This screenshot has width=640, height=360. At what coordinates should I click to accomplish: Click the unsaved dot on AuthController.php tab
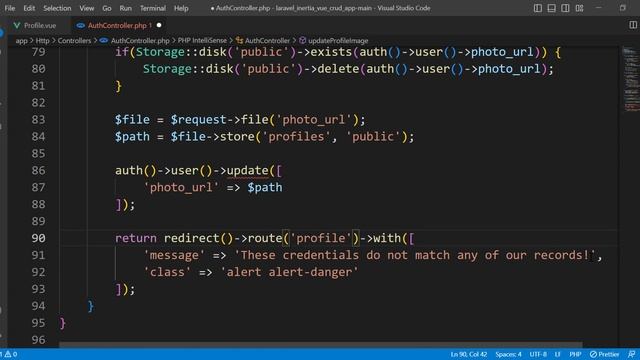pyautogui.click(x=159, y=25)
